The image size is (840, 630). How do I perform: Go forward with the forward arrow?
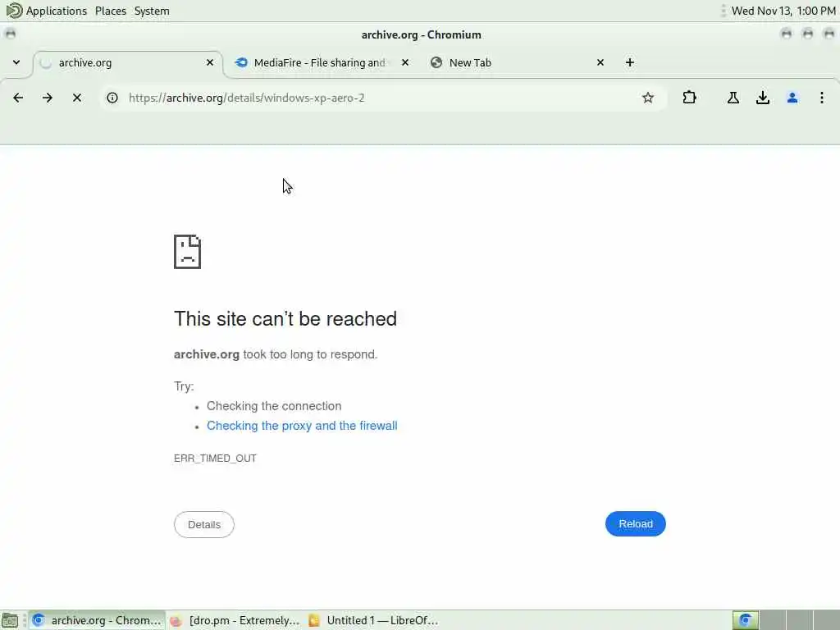(x=48, y=98)
